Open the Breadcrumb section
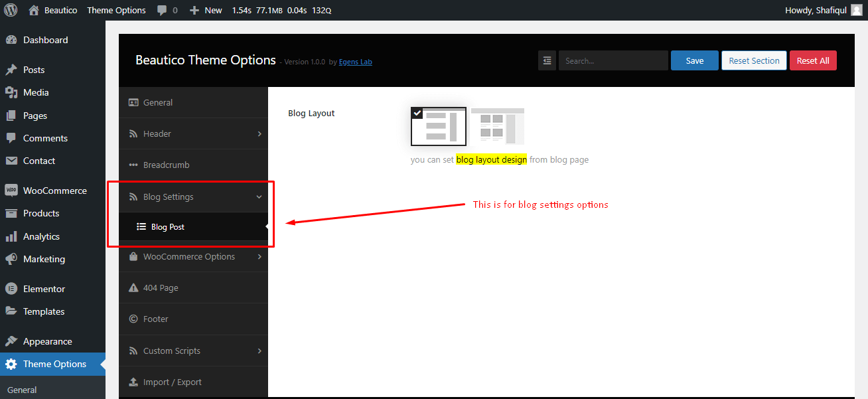868x399 pixels. 193,165
